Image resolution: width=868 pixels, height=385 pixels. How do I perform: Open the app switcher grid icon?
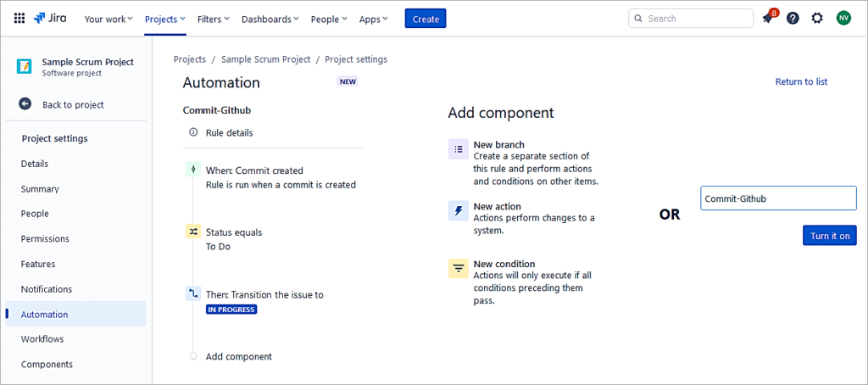(x=19, y=18)
